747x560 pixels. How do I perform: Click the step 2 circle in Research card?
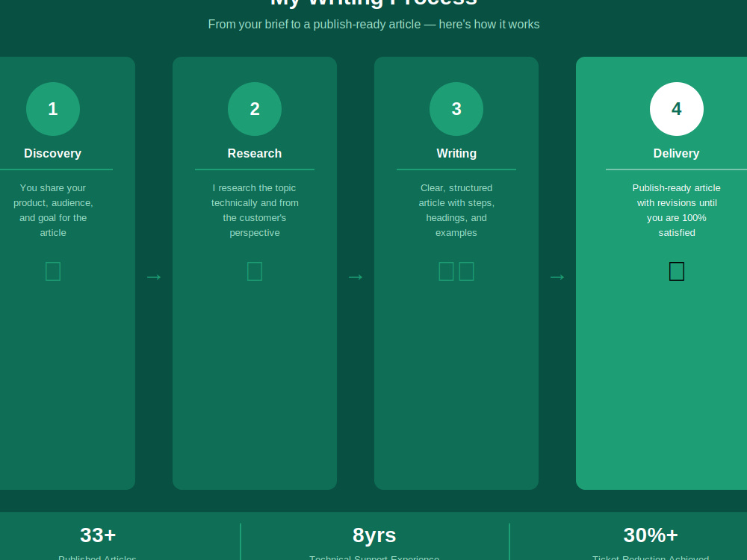[x=255, y=109]
